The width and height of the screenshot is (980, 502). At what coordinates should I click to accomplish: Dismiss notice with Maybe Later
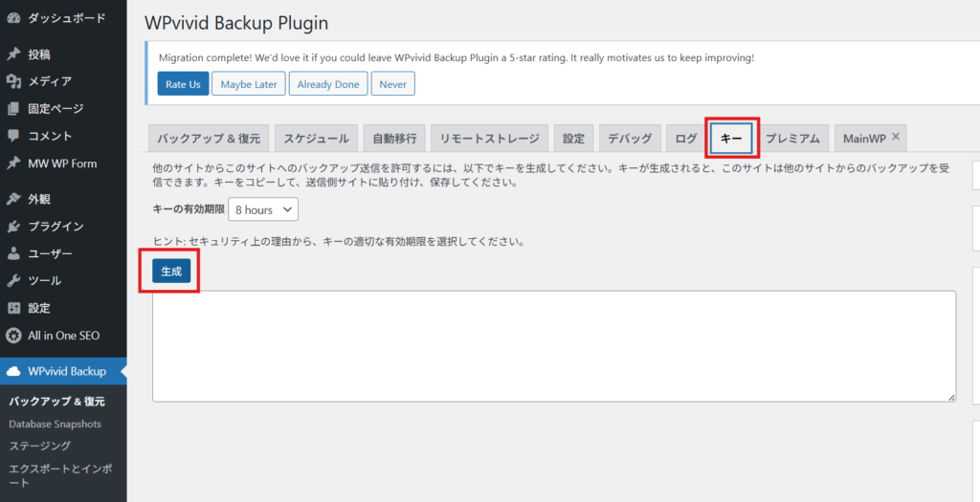click(x=248, y=84)
